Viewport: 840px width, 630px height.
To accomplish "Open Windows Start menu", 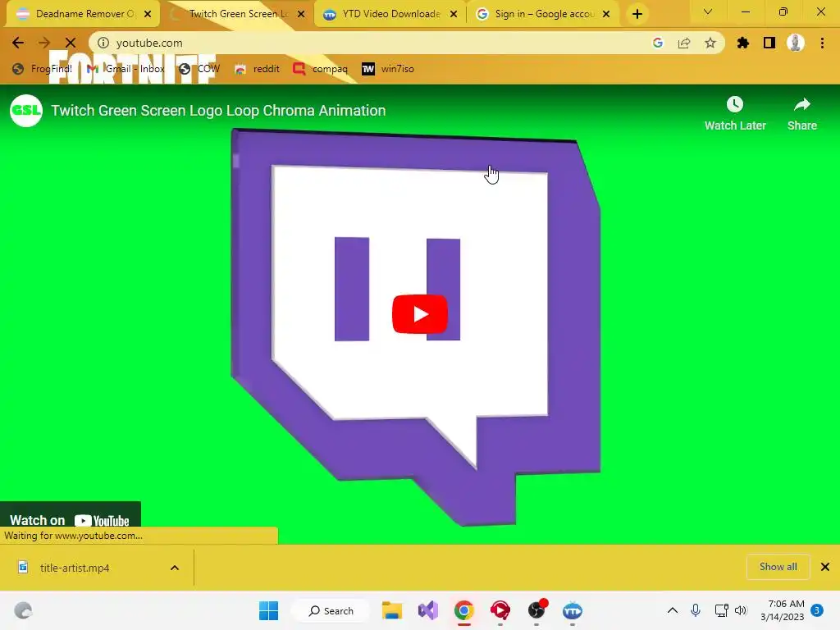I will point(268,610).
